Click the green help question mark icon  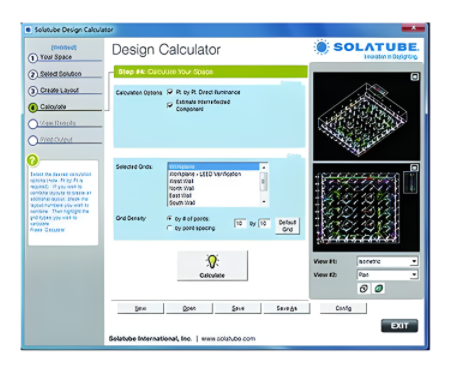pyautogui.click(x=33, y=161)
